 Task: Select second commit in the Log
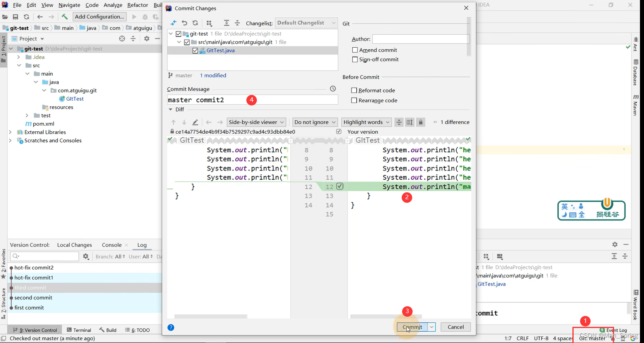(x=33, y=298)
